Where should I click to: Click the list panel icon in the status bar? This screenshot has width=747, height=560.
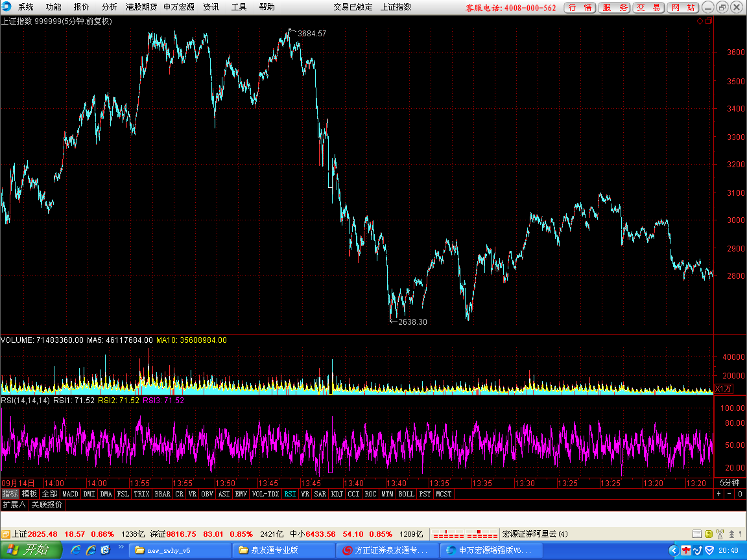point(696,534)
